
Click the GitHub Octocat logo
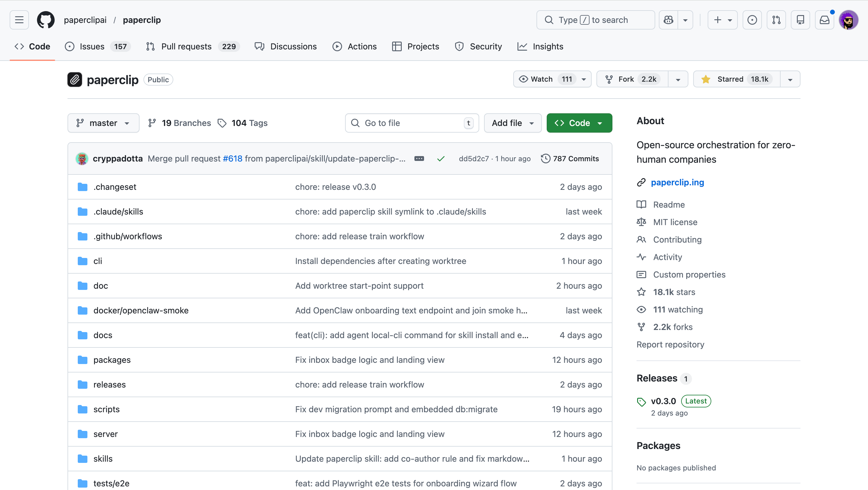pyautogui.click(x=46, y=20)
